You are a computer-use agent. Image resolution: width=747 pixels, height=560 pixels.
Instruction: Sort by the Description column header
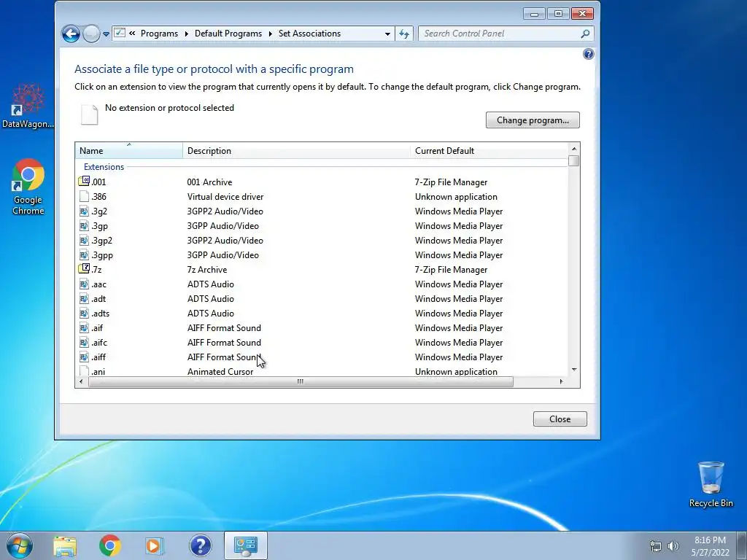point(296,150)
